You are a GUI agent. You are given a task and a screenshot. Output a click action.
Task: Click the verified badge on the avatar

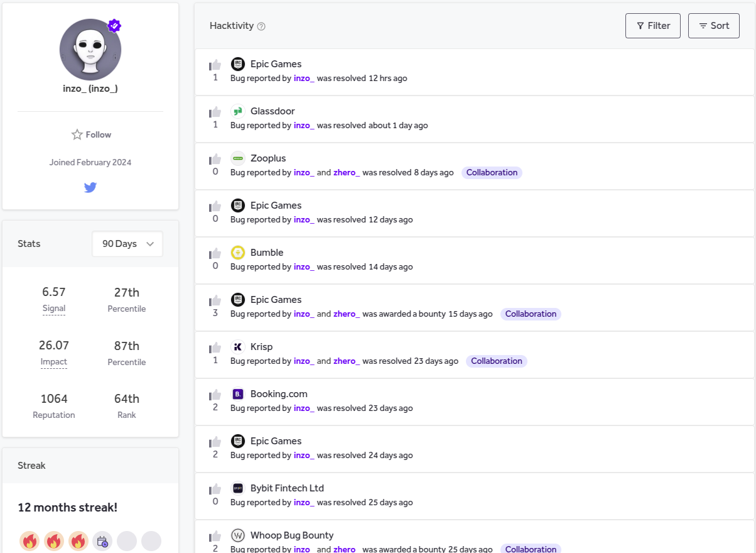114,26
